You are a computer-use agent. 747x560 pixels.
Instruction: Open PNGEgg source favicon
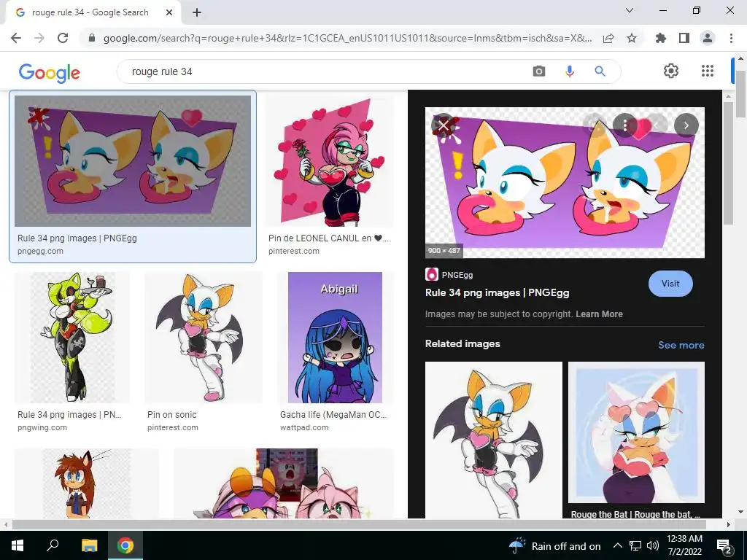tap(432, 274)
